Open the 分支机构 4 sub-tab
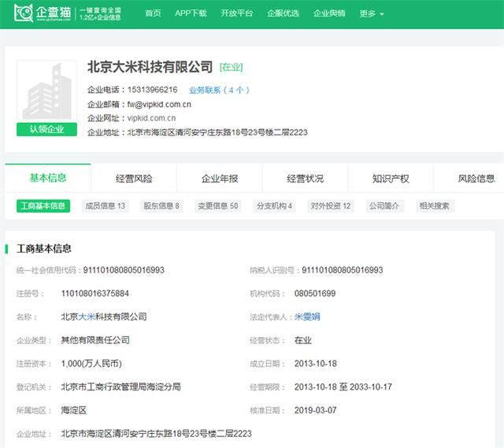This screenshot has height=448, width=504. [x=274, y=206]
